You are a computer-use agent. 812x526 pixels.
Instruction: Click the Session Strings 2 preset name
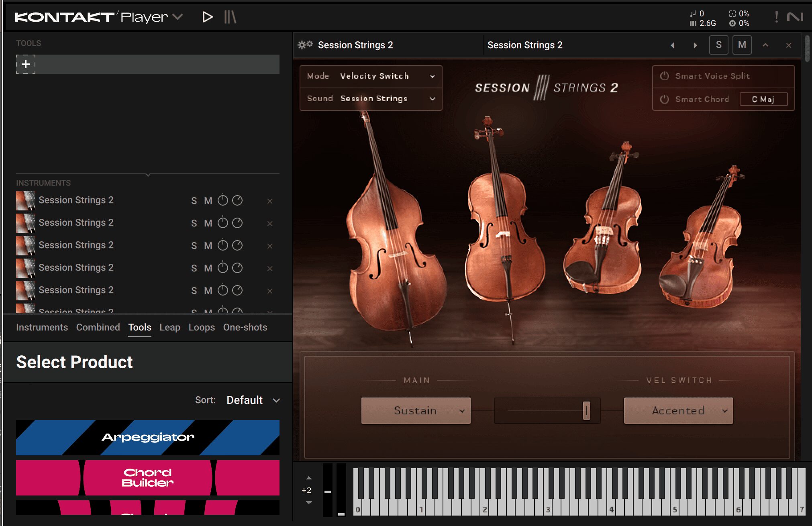point(525,45)
